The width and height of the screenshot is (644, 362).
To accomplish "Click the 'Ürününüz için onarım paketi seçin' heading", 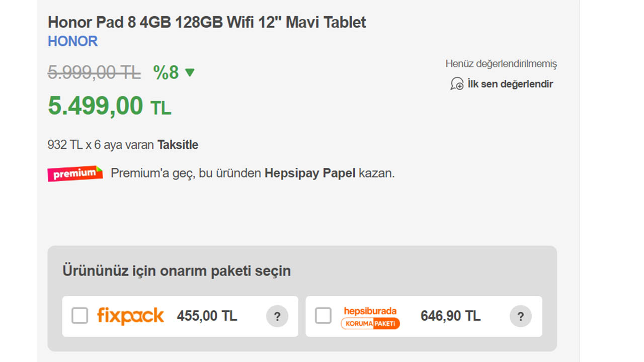I will pos(177,270).
